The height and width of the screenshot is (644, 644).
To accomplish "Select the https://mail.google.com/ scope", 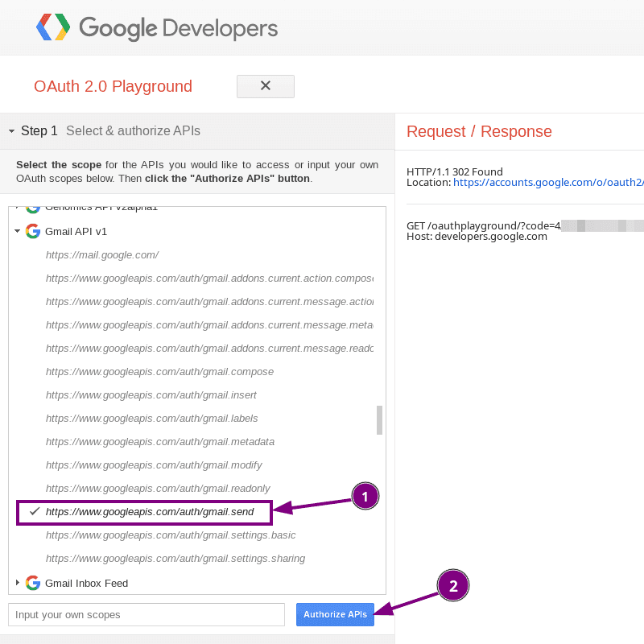I will click(102, 254).
